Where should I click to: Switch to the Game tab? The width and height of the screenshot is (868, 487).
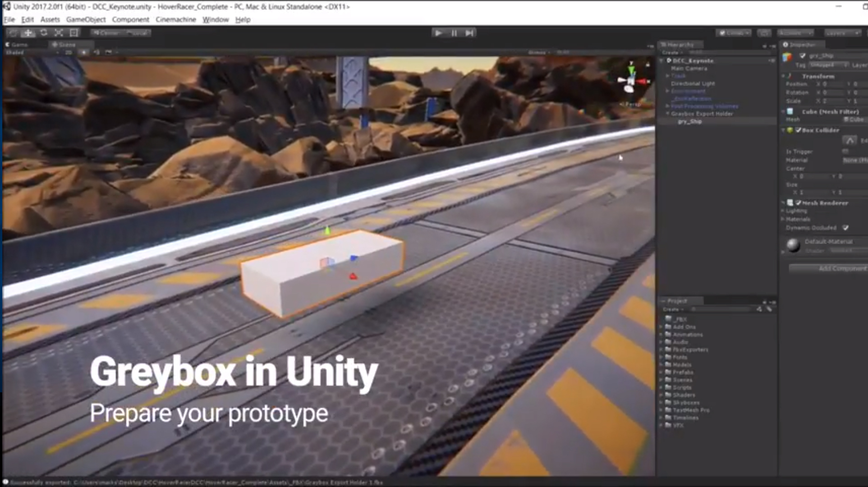pos(17,45)
